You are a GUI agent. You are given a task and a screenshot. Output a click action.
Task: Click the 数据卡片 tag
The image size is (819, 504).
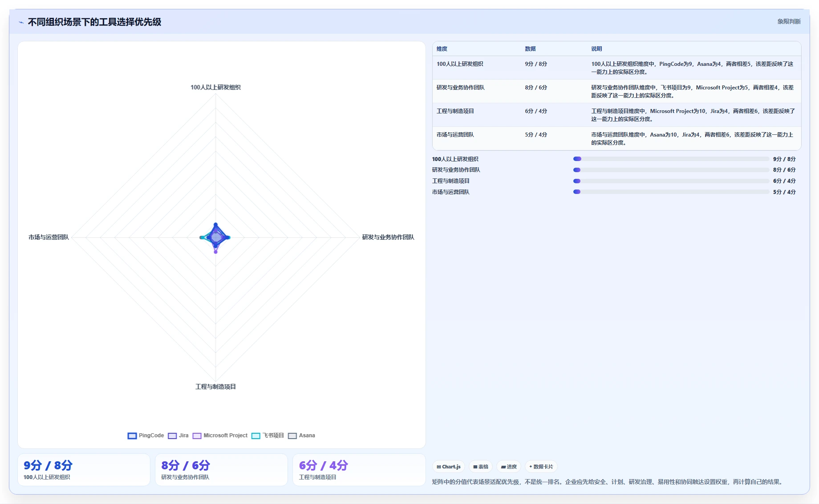tap(541, 467)
